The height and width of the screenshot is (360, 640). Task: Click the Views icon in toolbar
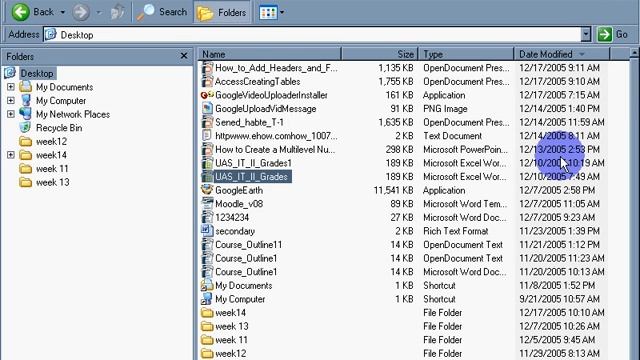268,13
